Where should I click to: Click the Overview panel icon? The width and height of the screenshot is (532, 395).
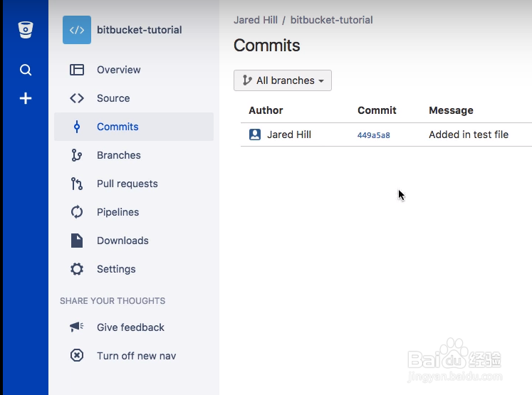pos(77,70)
